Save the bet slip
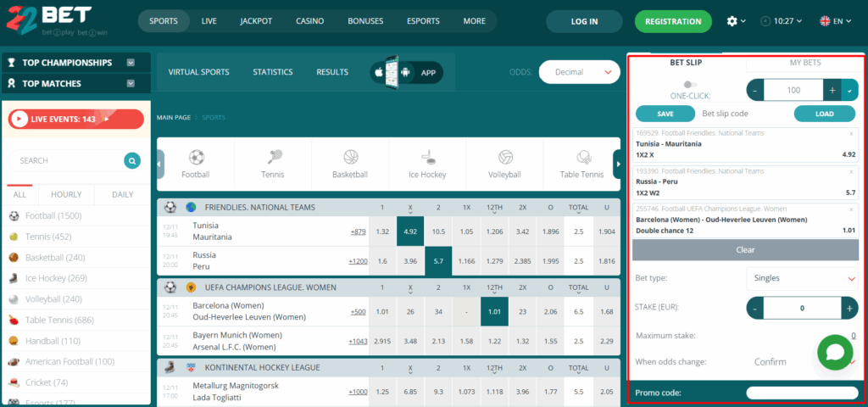868x407 pixels. [665, 114]
